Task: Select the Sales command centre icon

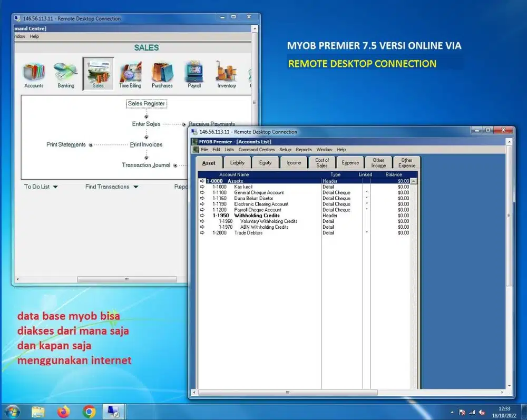Action: pos(98,73)
